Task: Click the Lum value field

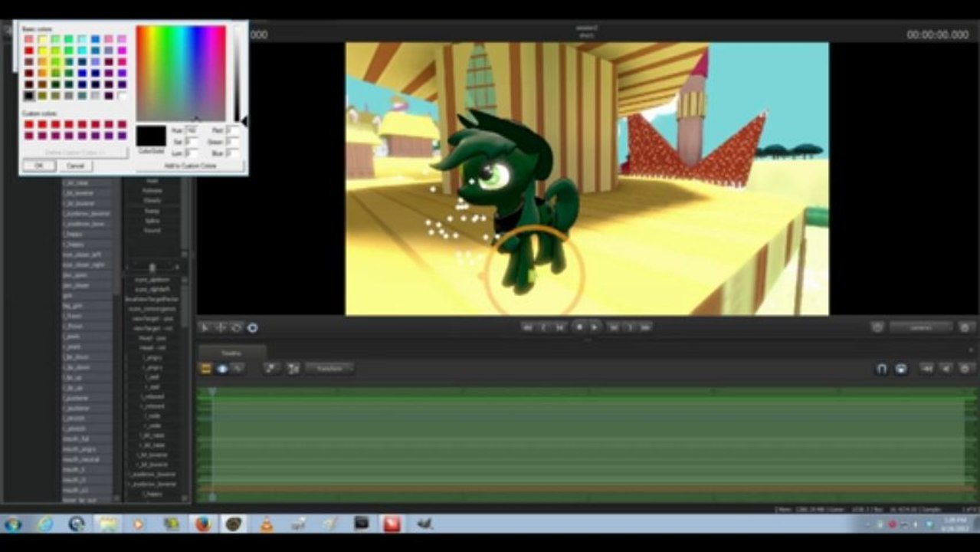Action: click(192, 153)
